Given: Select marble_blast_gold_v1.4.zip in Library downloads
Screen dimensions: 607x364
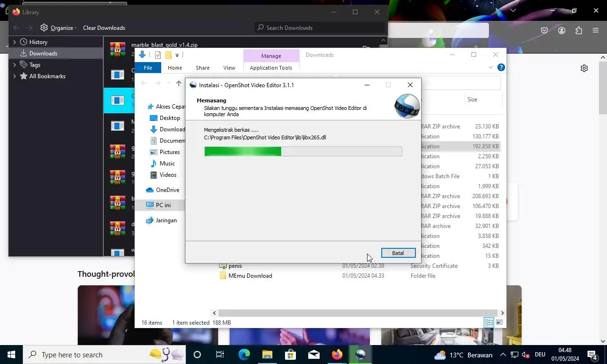Looking at the screenshot, I should 164,45.
